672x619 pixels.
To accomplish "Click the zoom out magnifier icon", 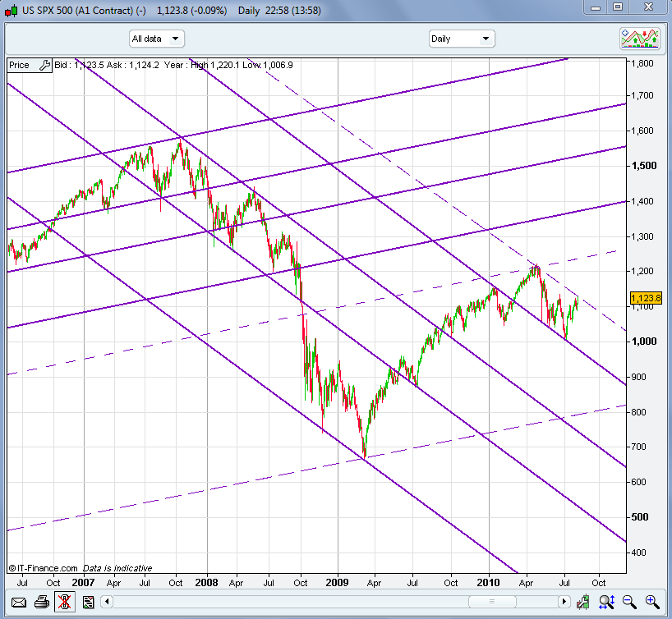I will pos(629,603).
